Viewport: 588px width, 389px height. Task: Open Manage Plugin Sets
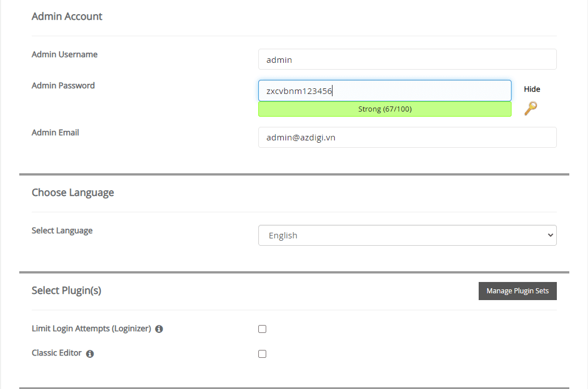pos(517,290)
